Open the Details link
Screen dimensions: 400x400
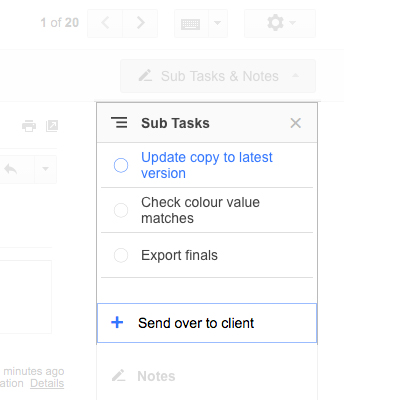[47, 383]
